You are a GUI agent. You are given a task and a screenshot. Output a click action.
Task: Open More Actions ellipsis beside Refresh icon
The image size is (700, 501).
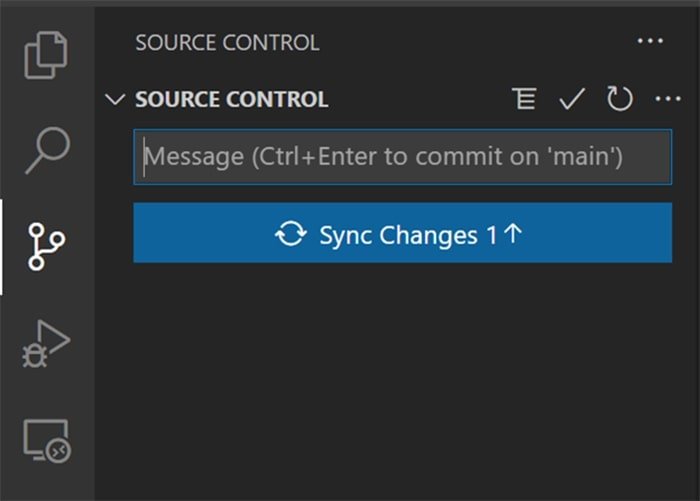(667, 99)
